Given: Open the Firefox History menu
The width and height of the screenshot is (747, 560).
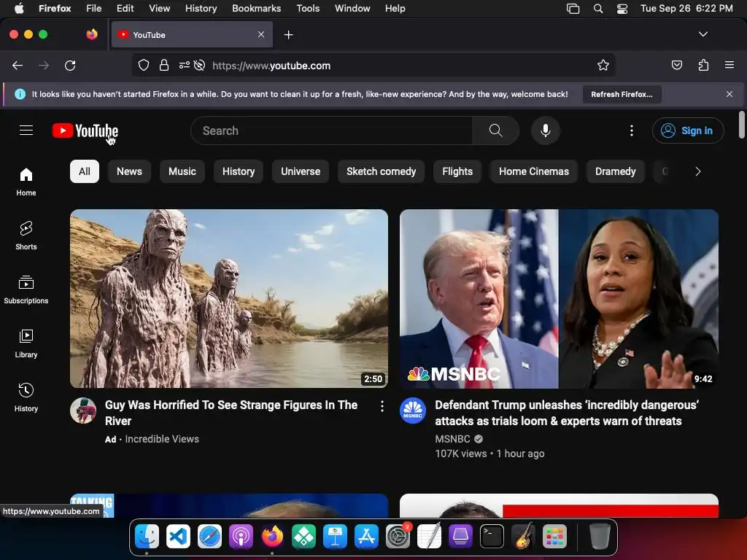Looking at the screenshot, I should click(x=201, y=9).
